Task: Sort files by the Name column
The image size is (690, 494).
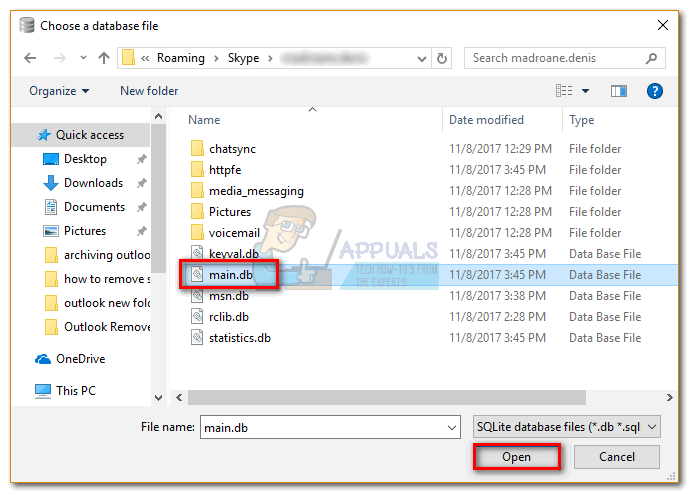Action: [x=204, y=120]
